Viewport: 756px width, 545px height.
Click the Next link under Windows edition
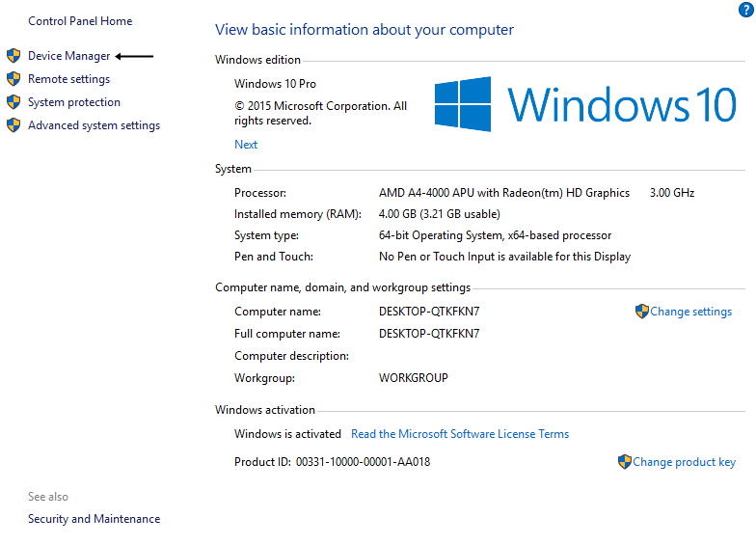pos(246,145)
